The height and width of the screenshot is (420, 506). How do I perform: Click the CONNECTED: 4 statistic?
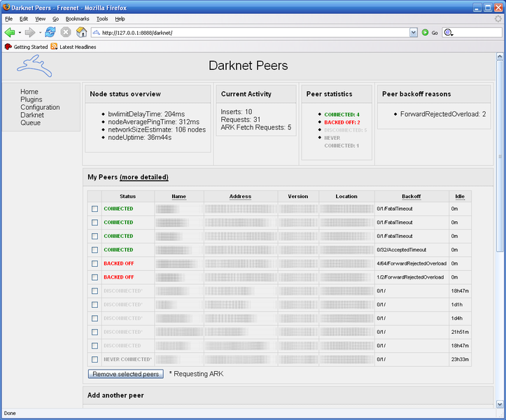(x=342, y=115)
